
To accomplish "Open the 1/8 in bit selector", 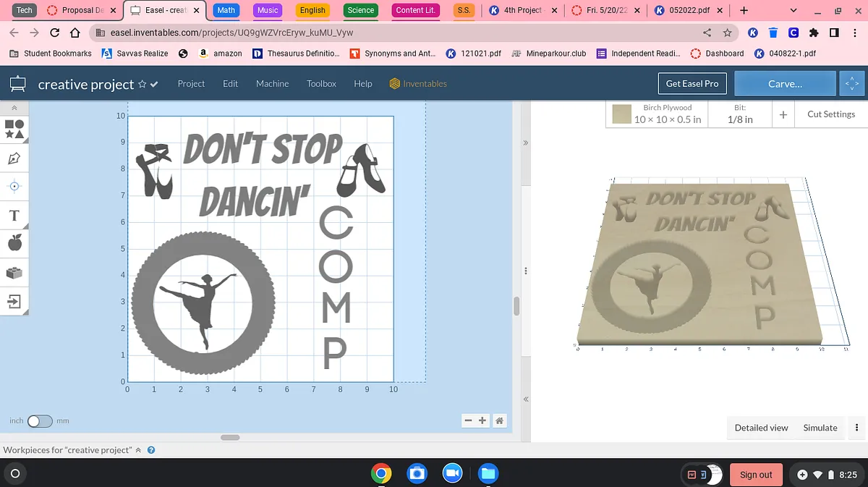I will click(x=739, y=114).
